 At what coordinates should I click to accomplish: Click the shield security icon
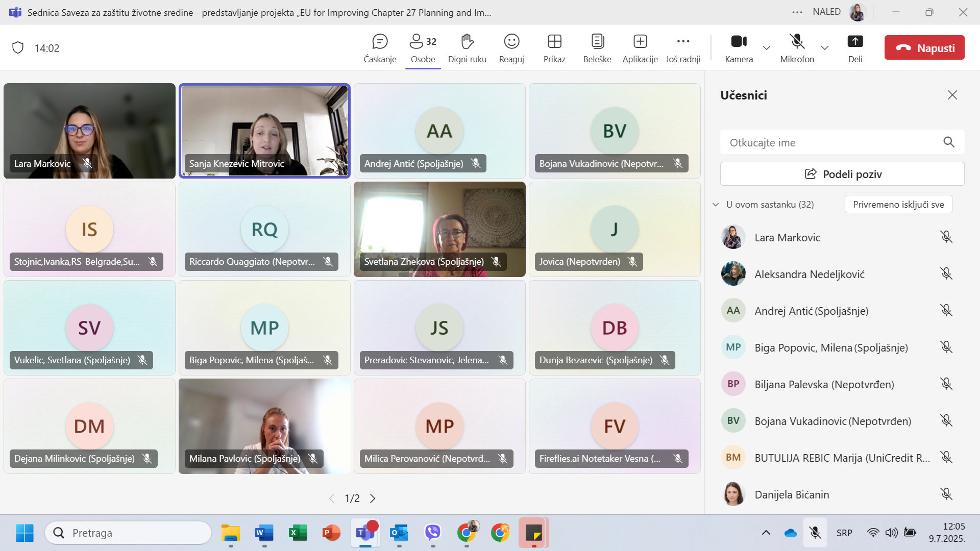click(x=18, y=48)
